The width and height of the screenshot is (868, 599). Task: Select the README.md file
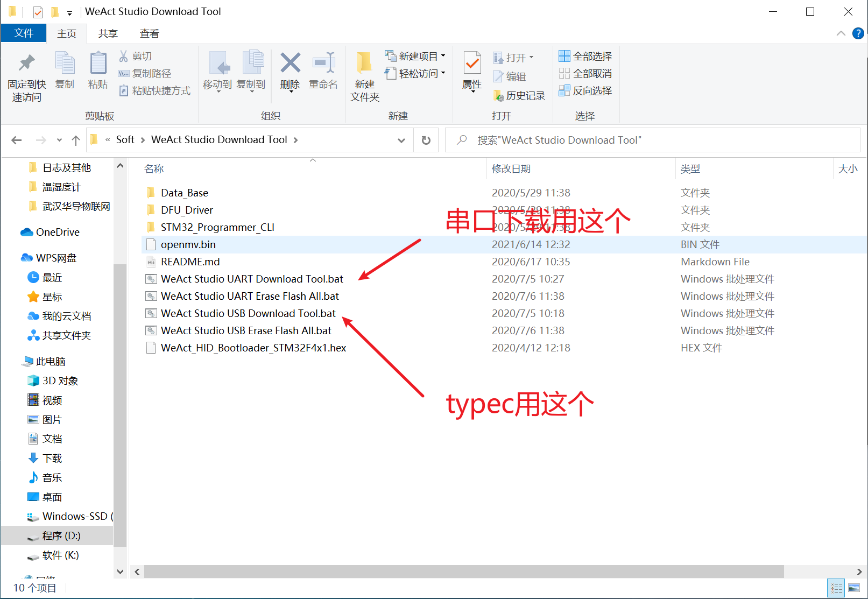(x=190, y=262)
